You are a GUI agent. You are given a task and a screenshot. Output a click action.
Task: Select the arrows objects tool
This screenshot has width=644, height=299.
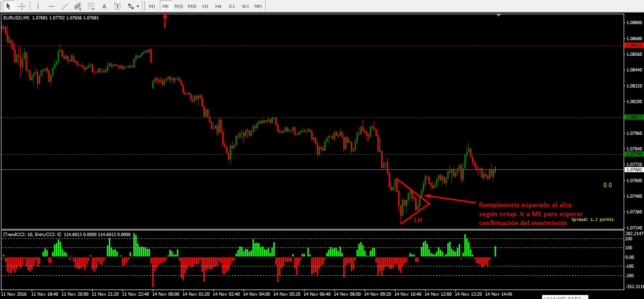click(x=130, y=6)
